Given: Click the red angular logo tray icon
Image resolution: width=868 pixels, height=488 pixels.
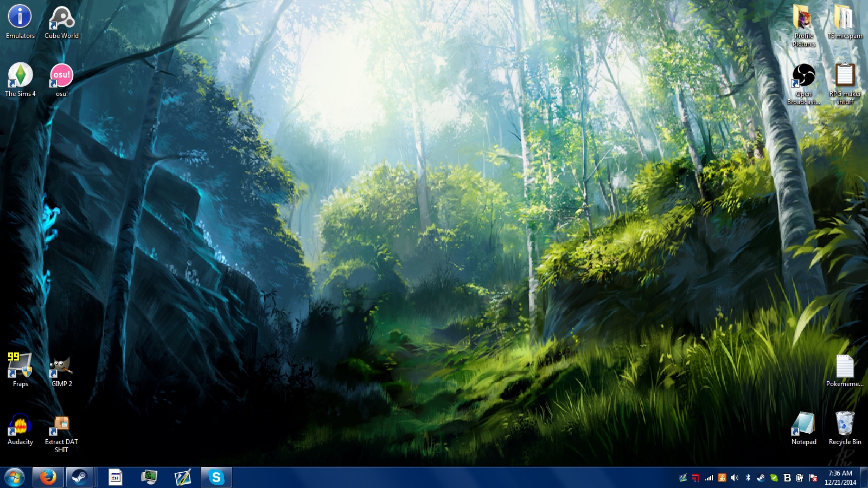Looking at the screenshot, I should click(x=696, y=478).
